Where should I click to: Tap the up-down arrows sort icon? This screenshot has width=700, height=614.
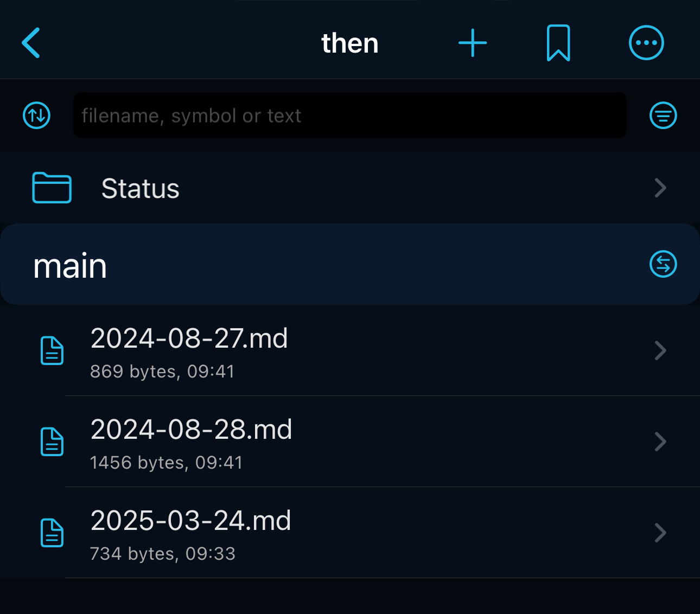pos(37,115)
